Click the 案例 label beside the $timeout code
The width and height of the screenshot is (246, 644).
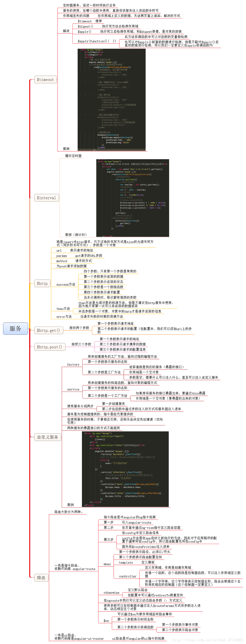66,149
